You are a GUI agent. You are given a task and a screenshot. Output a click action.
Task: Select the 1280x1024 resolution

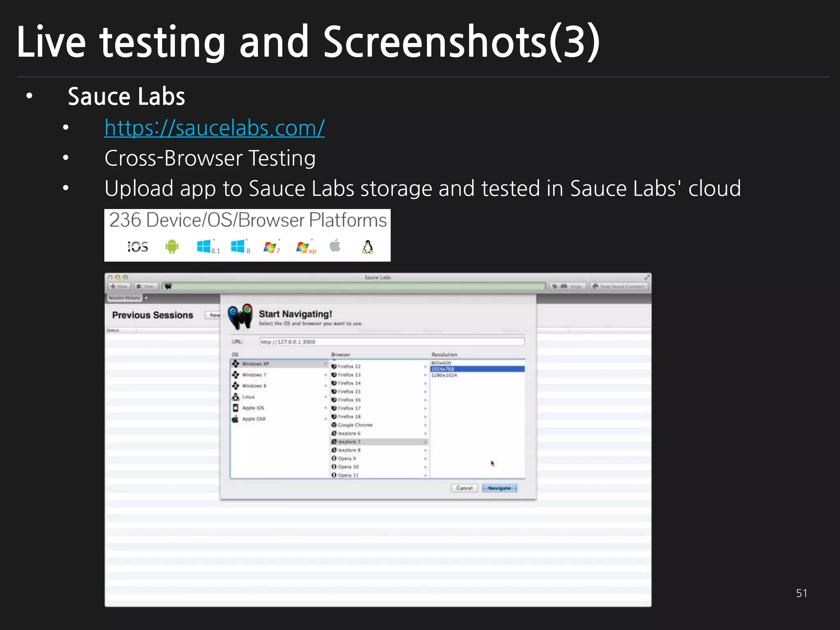click(477, 375)
